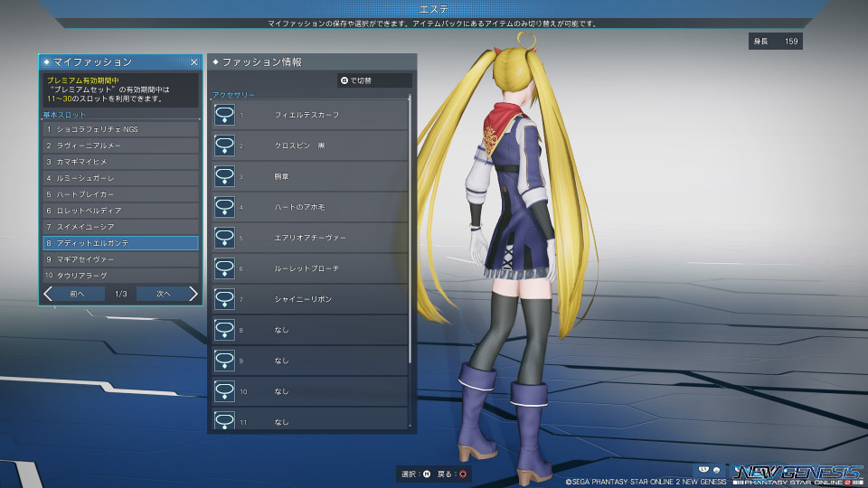Click the accessory icon beside ルーレットブローチ
868x488 pixels.
tap(224, 268)
